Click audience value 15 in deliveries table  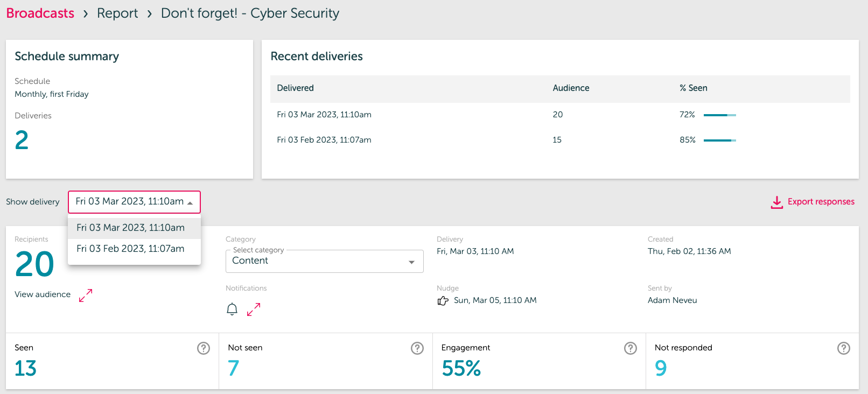[x=557, y=140]
